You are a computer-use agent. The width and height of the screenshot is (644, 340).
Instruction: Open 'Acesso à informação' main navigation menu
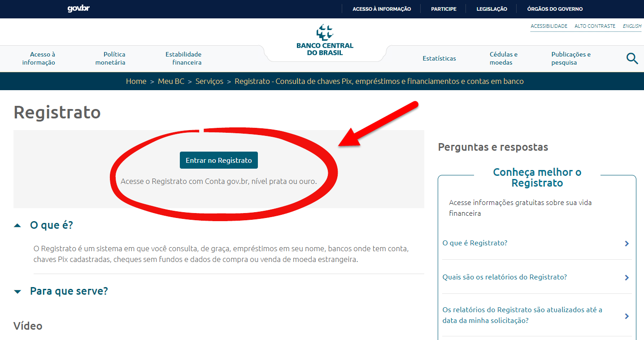(39, 58)
